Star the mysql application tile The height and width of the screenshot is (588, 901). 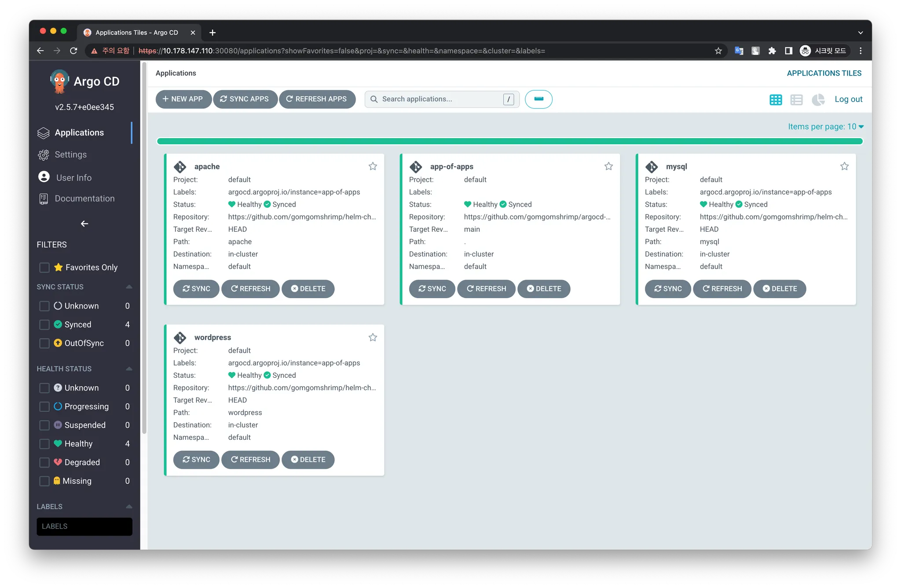point(844,166)
